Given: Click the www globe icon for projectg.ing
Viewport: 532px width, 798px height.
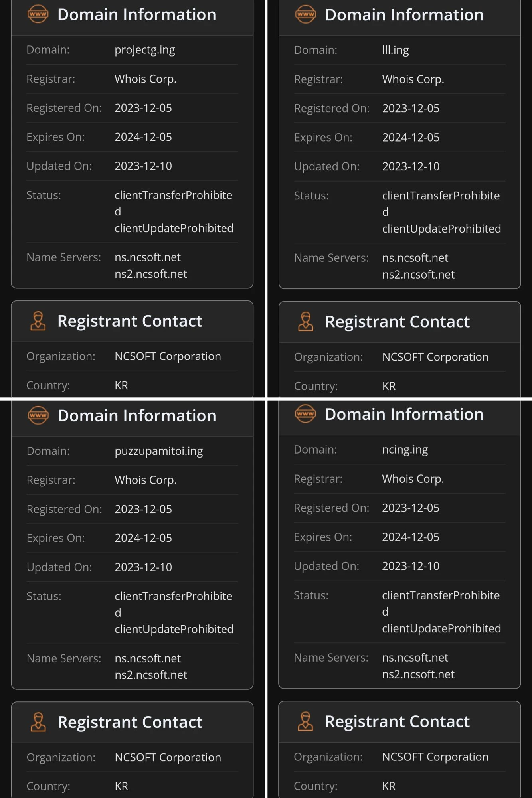Looking at the screenshot, I should point(38,14).
